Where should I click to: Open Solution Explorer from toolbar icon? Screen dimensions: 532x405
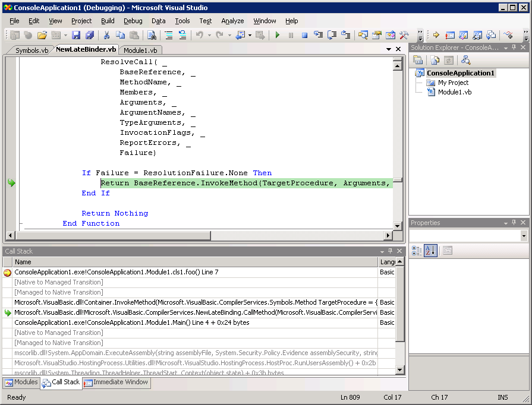click(x=363, y=35)
